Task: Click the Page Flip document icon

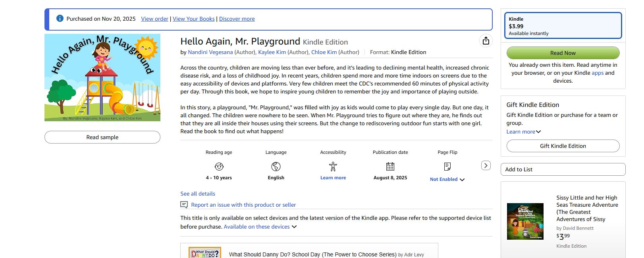Action: pos(447,166)
